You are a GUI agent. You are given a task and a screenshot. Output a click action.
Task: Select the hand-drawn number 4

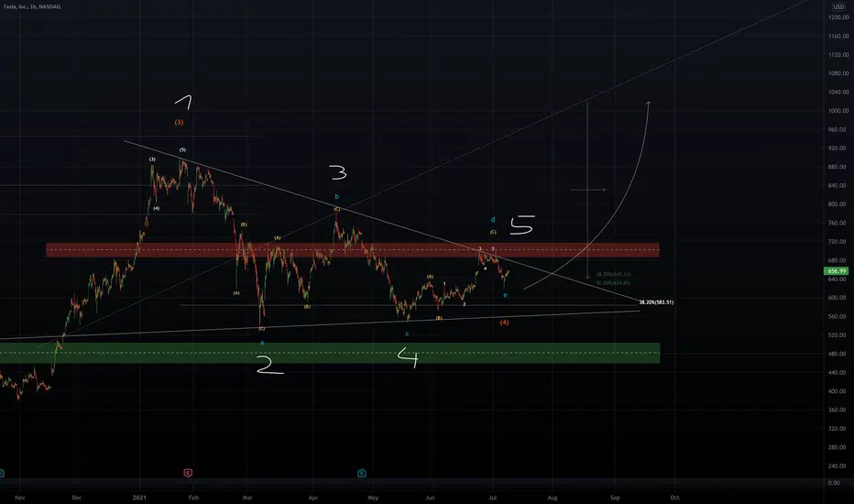pos(408,357)
